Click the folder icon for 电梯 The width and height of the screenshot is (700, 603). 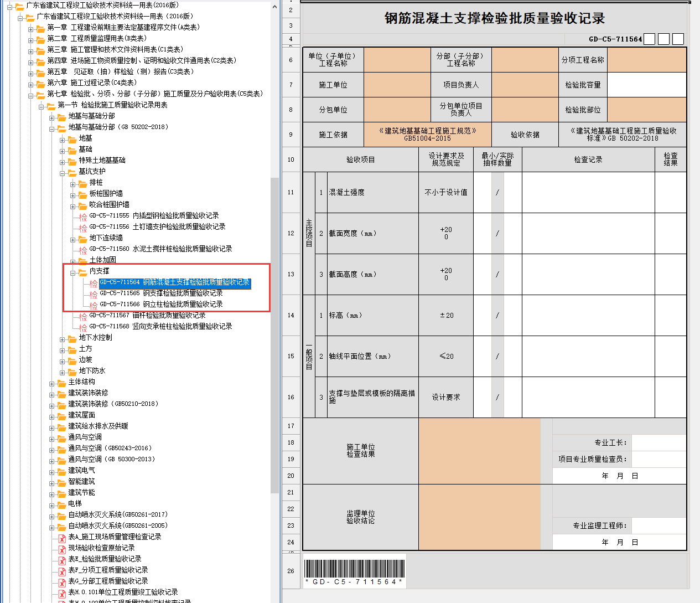coord(61,504)
